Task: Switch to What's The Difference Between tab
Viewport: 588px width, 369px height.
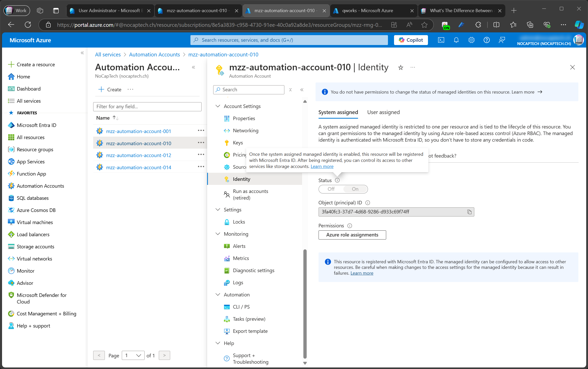Action: (462, 11)
